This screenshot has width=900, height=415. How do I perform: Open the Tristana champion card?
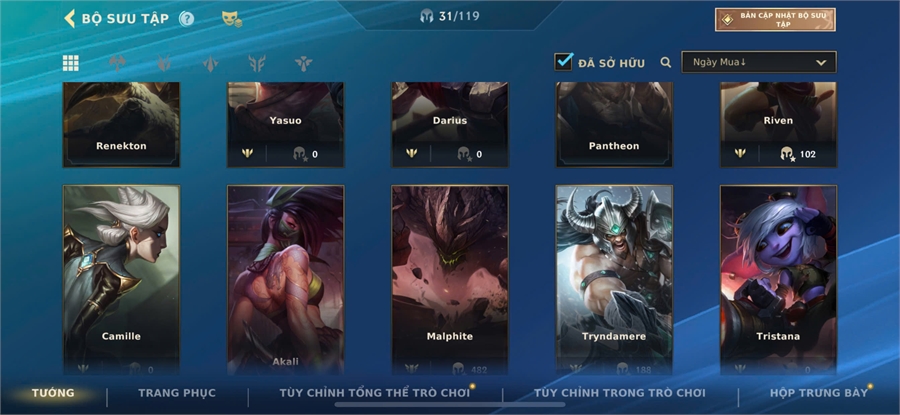coord(778,280)
